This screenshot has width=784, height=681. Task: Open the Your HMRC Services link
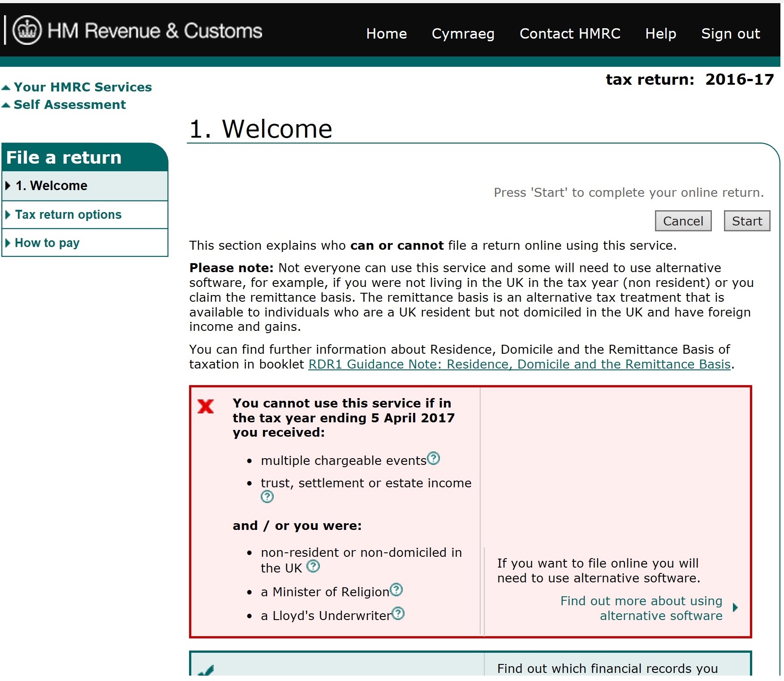point(83,87)
